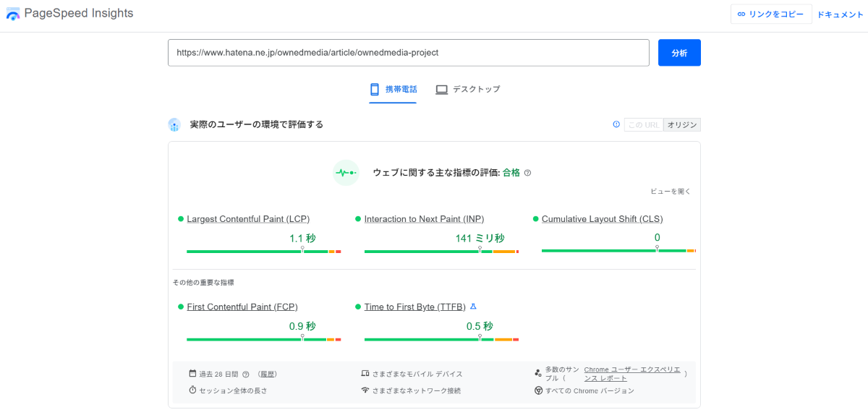This screenshot has height=415, width=868.
Task: Open the Chrome ユーザー エクスペリエンス レポート link
Action: click(x=632, y=374)
